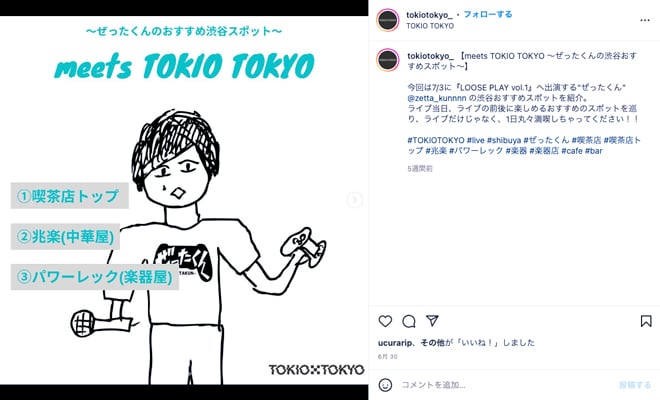660x400 pixels.
Task: Open the #shibuya hashtag
Action: click(x=504, y=140)
